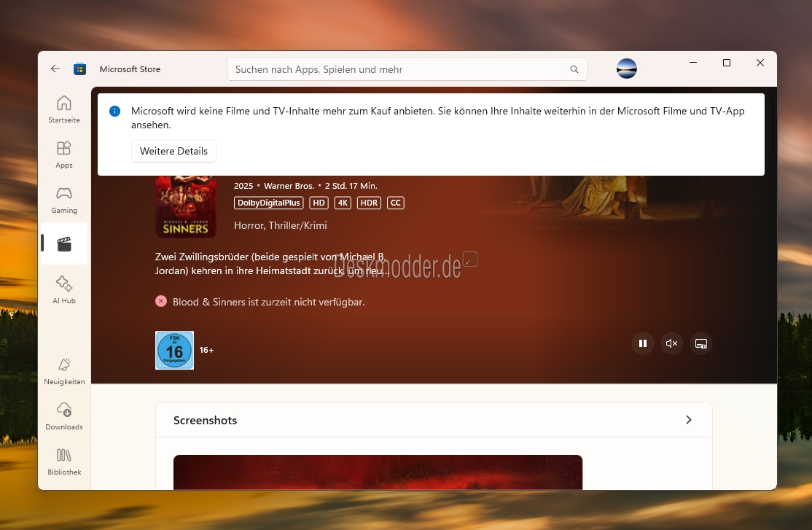Click the Sinners movie poster
This screenshot has height=530, width=812.
tap(186, 207)
